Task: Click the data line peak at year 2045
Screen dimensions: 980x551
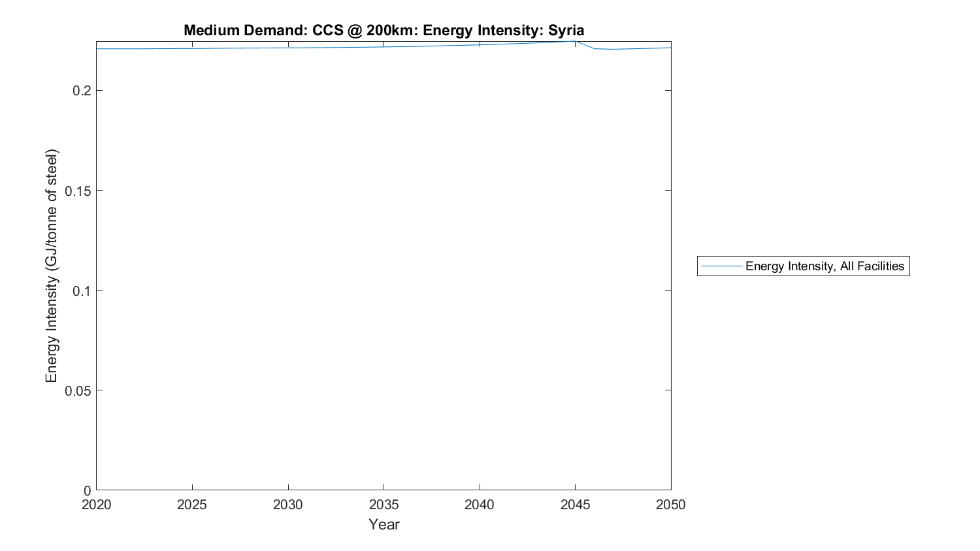Action: [575, 41]
